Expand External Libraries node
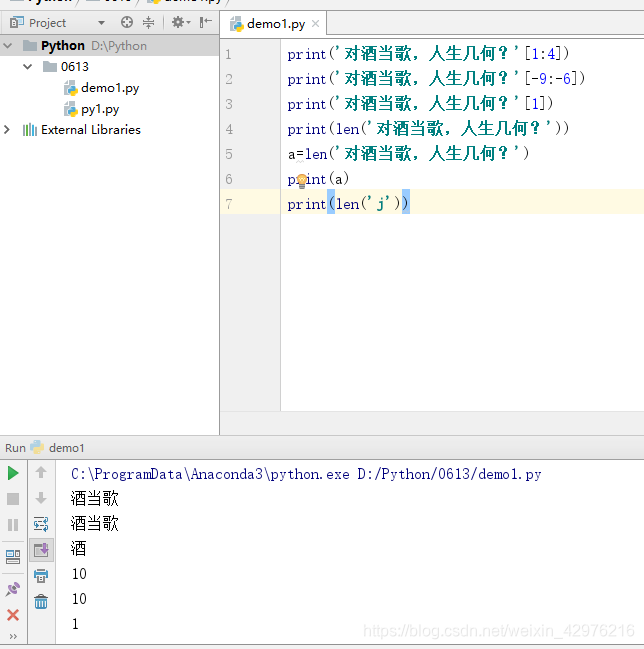644x649 pixels. 7,129
